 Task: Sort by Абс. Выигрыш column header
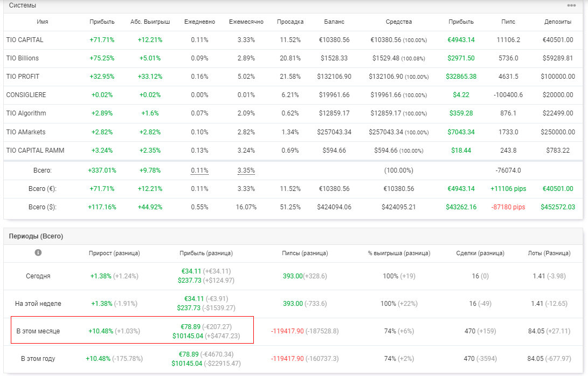click(150, 22)
